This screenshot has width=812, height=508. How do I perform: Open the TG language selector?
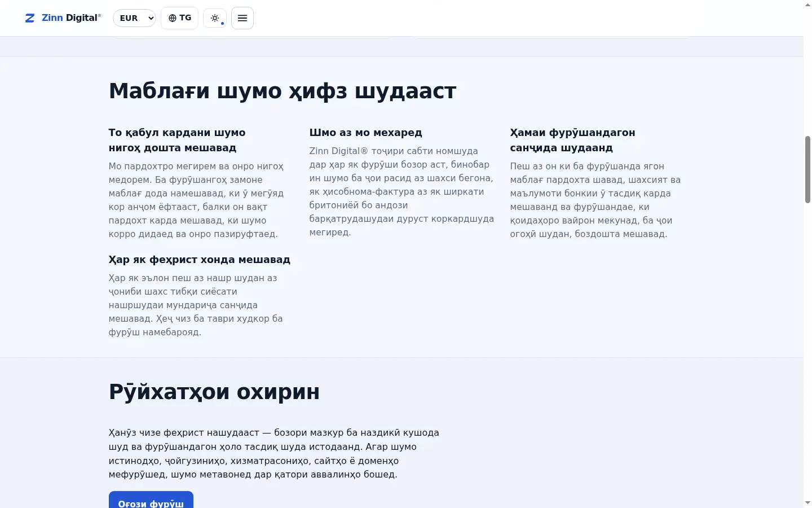pos(180,18)
